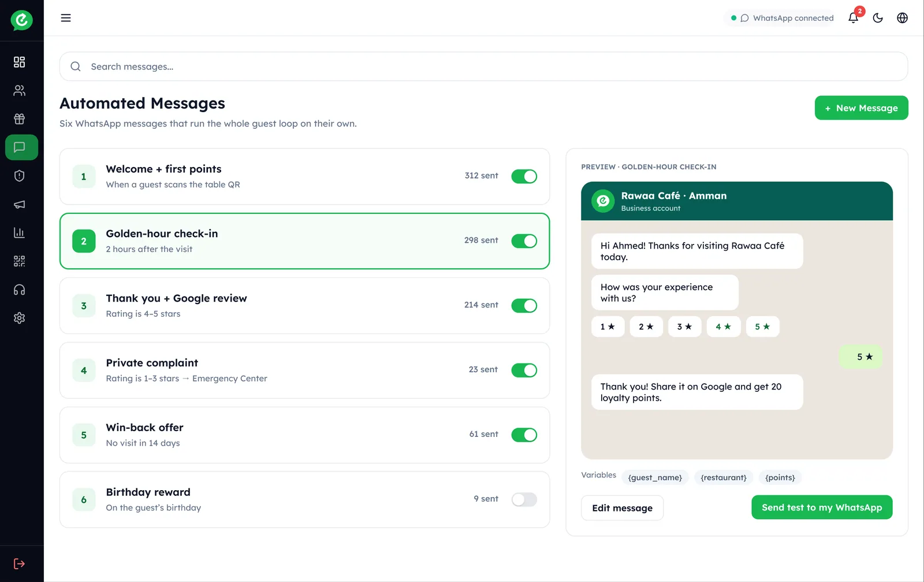Click the 'Share it on Google' message bubble
Image resolution: width=924 pixels, height=582 pixels.
click(697, 392)
